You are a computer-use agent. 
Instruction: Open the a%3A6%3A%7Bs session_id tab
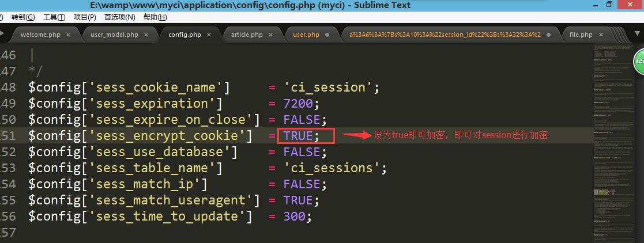pos(445,35)
